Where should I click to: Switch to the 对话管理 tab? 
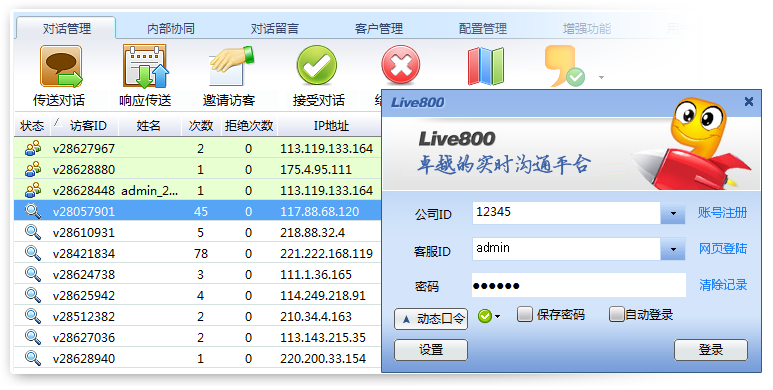pos(67,29)
